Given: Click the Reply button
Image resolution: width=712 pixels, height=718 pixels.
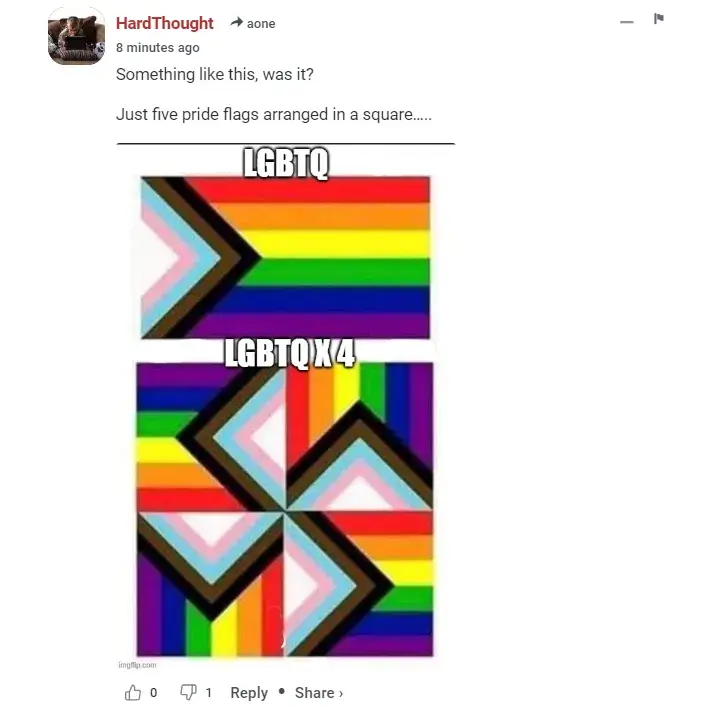Looking at the screenshot, I should pos(249,693).
